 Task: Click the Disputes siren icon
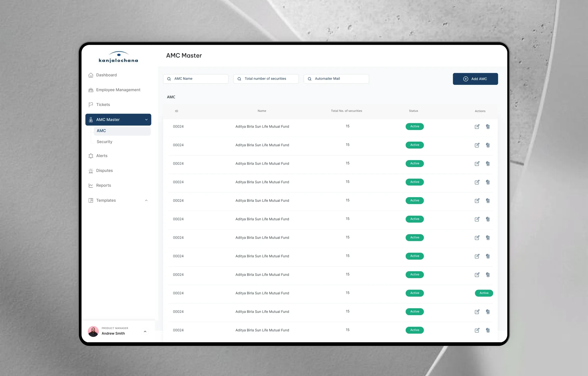[x=91, y=171]
